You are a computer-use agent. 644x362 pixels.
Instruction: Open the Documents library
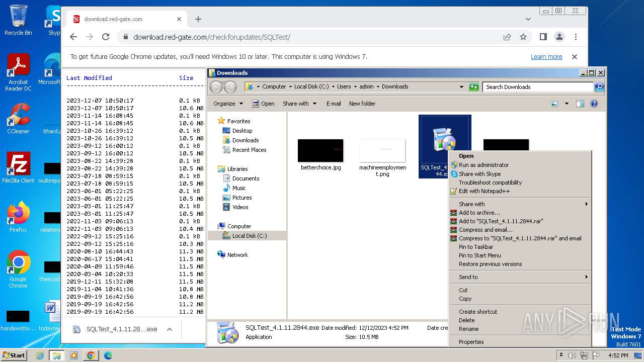coord(246,178)
